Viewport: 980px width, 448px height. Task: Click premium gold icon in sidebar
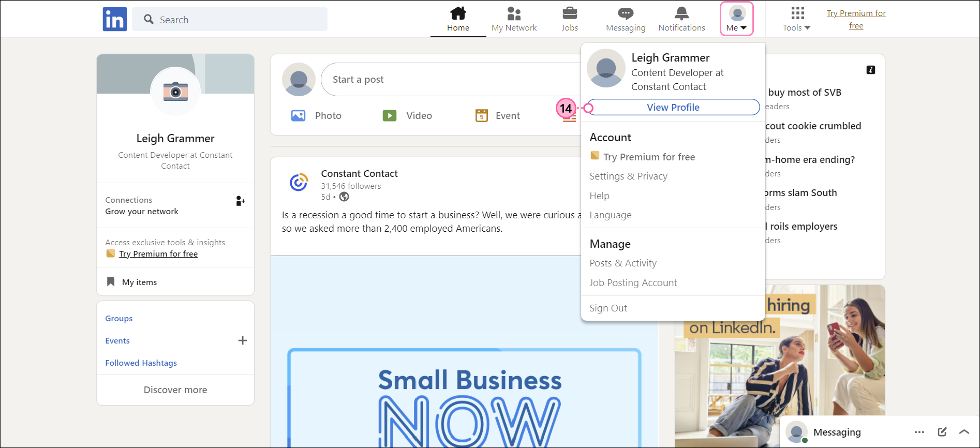(x=110, y=253)
